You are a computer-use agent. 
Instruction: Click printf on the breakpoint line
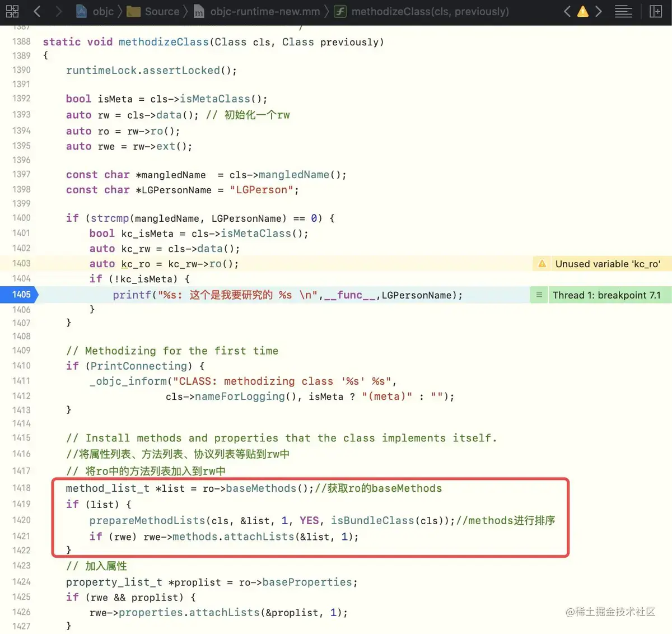coord(132,295)
